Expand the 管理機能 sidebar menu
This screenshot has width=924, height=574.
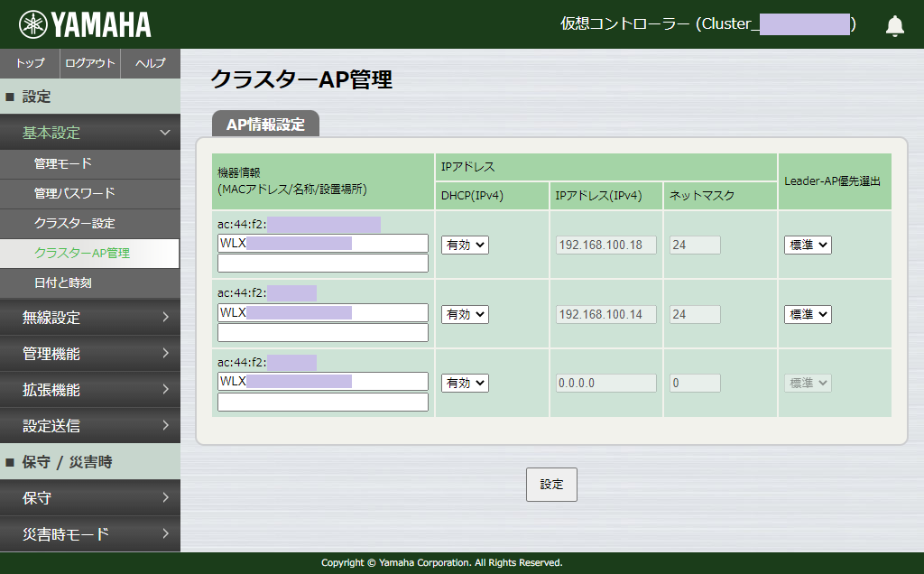click(x=90, y=354)
